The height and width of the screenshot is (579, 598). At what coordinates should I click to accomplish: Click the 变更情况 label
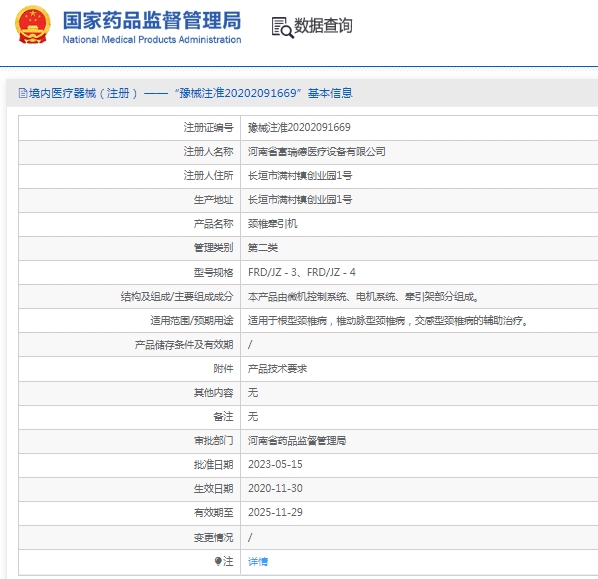[x=213, y=537]
